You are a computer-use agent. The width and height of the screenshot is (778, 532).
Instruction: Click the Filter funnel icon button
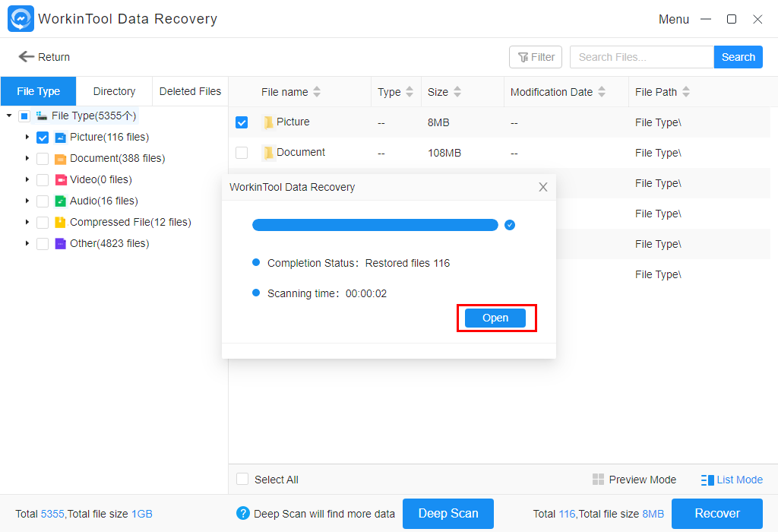tap(523, 57)
